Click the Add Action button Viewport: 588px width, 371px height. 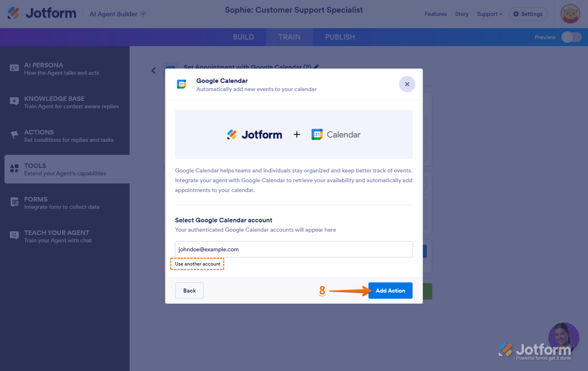click(x=390, y=291)
